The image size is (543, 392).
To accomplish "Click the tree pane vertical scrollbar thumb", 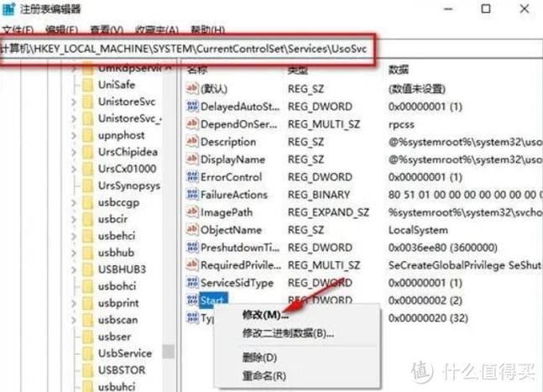I will (x=169, y=352).
